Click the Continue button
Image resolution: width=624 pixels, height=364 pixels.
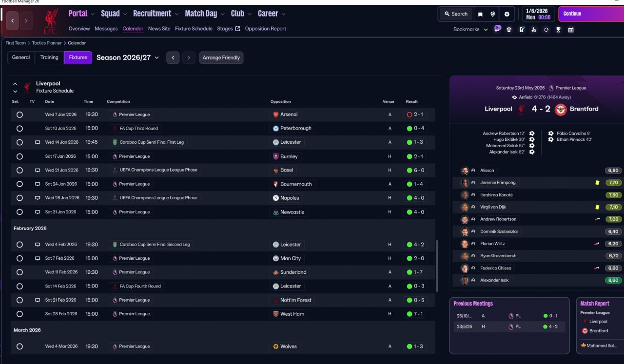click(x=591, y=14)
